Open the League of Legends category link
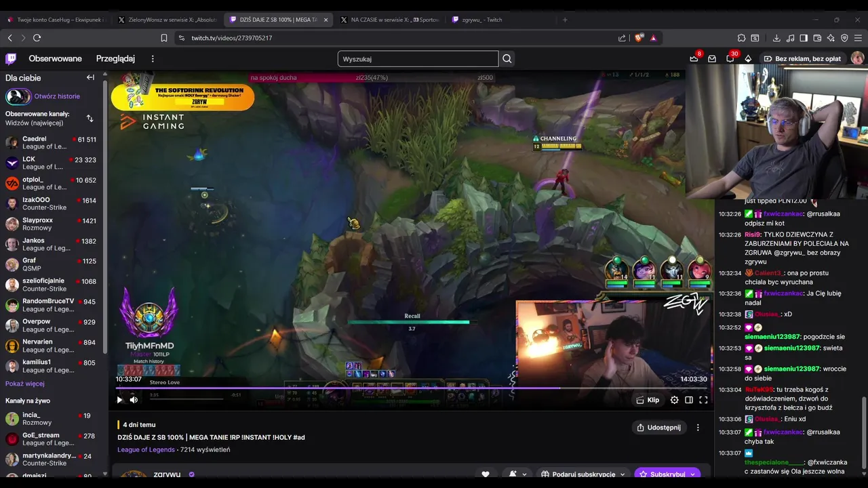 tap(146, 449)
